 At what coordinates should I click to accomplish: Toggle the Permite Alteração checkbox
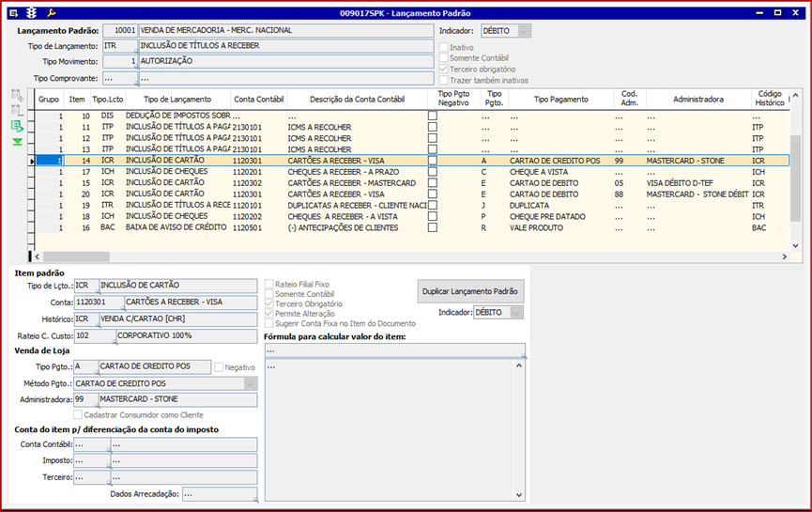269,314
